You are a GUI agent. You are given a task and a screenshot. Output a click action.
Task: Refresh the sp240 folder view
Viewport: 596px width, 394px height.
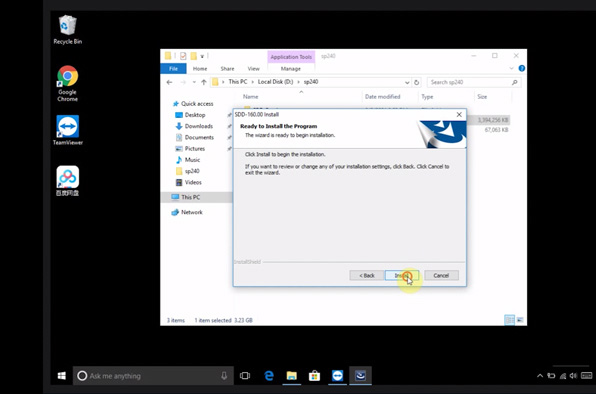(417, 82)
